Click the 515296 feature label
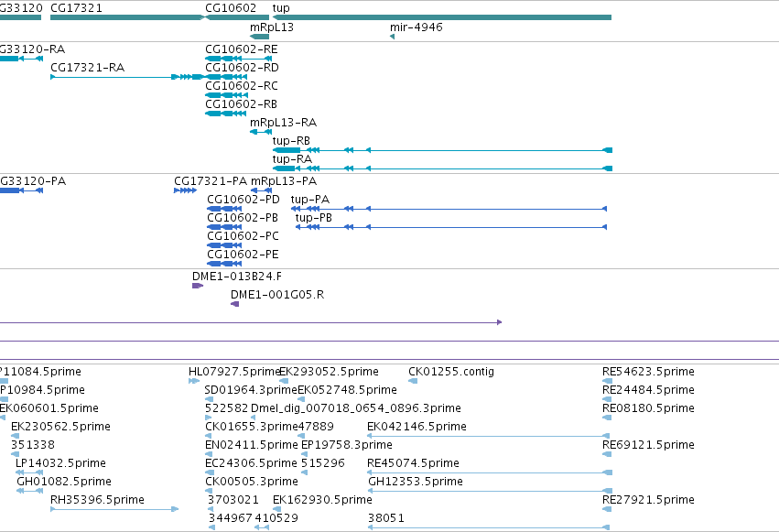Viewport: 779px width, 532px height. tap(323, 463)
